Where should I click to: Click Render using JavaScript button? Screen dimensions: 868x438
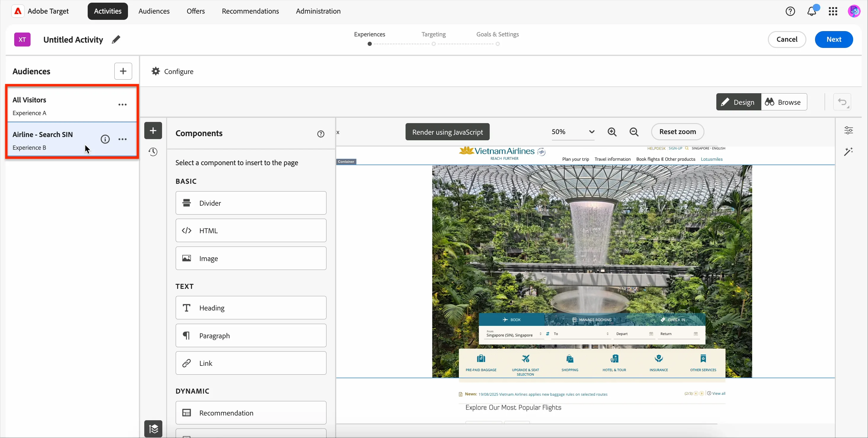click(447, 132)
